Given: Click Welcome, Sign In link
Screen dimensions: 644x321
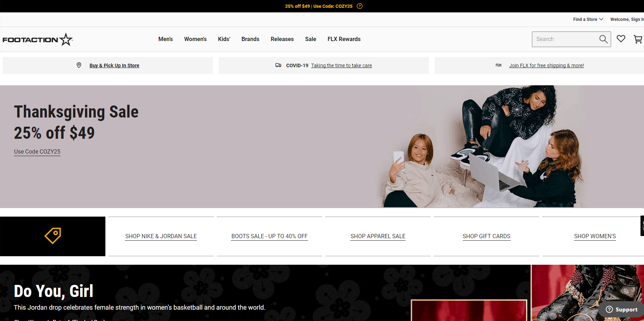Looking at the screenshot, I should [x=627, y=19].
